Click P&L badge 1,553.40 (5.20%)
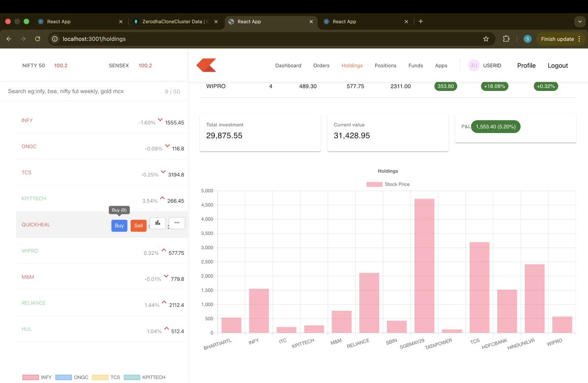588x383 pixels. coord(495,127)
